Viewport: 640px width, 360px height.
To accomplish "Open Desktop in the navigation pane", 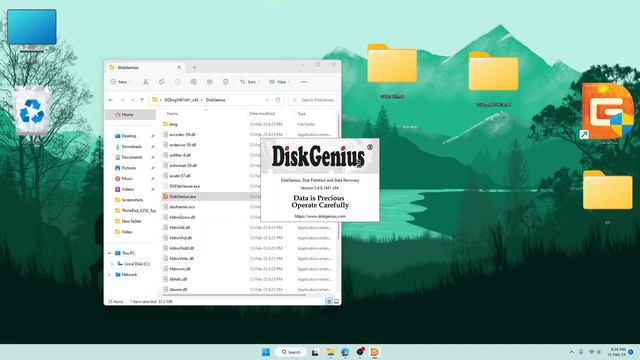I will pos(129,136).
